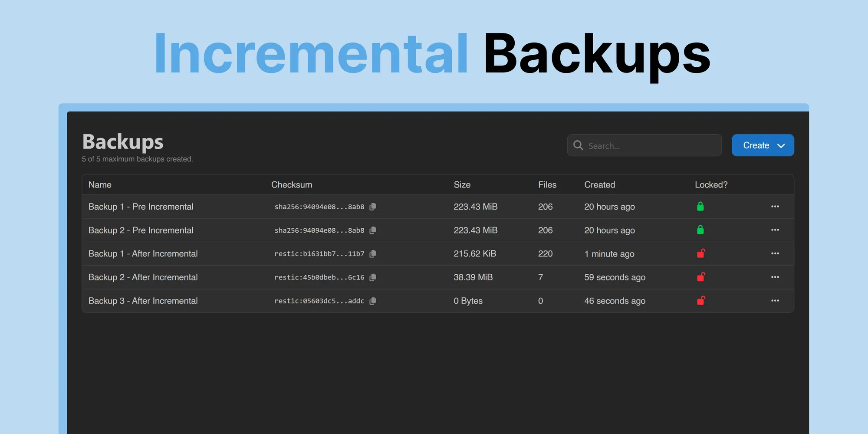
Task: Lock the Backup 3 - After Incremental backup
Action: pos(701,300)
